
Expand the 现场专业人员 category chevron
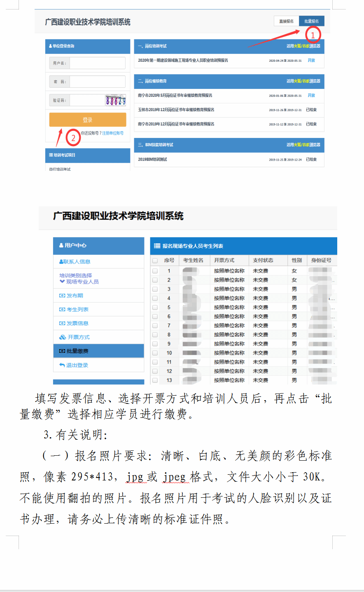pos(62,282)
